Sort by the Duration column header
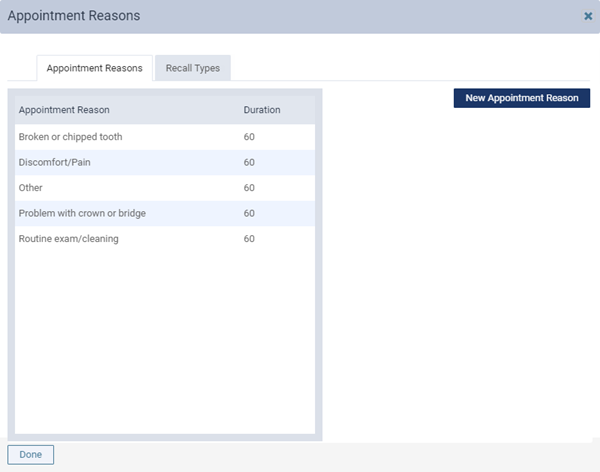The image size is (600, 472). (262, 109)
